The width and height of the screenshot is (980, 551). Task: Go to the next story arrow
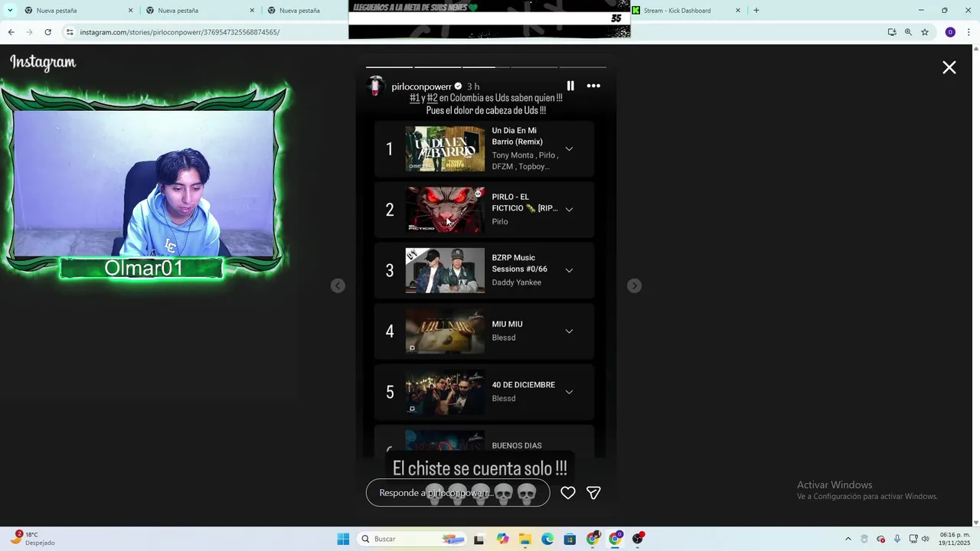634,285
